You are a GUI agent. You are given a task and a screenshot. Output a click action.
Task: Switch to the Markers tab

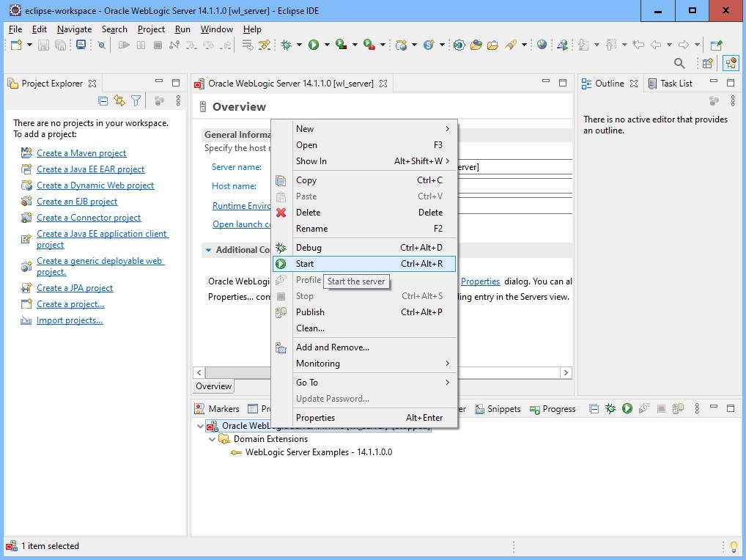[218, 409]
